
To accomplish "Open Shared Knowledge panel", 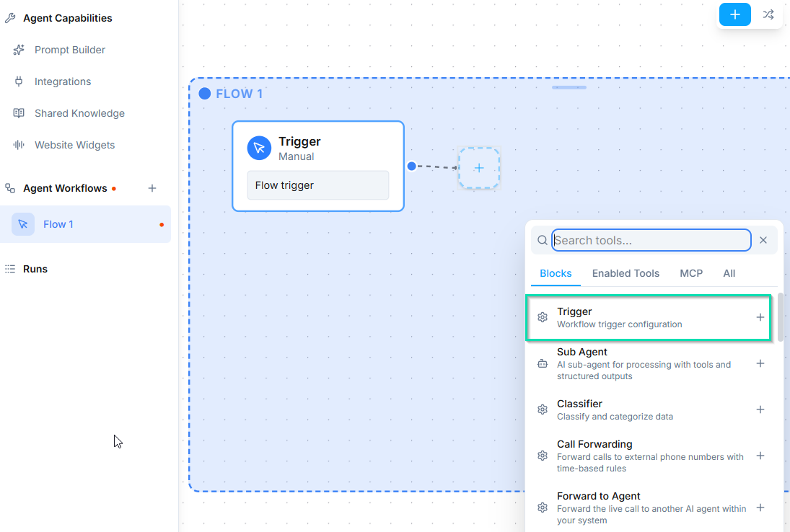I will click(x=79, y=113).
